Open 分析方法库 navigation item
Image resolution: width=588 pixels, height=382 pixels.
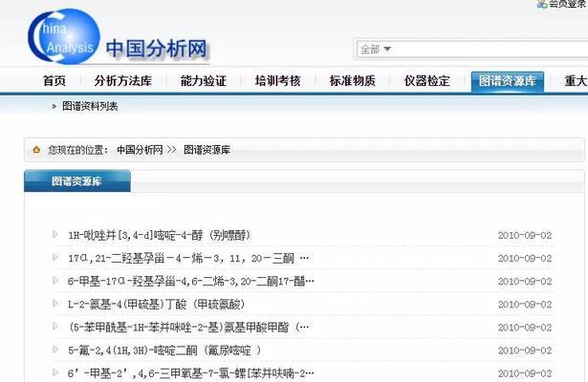click(x=123, y=80)
